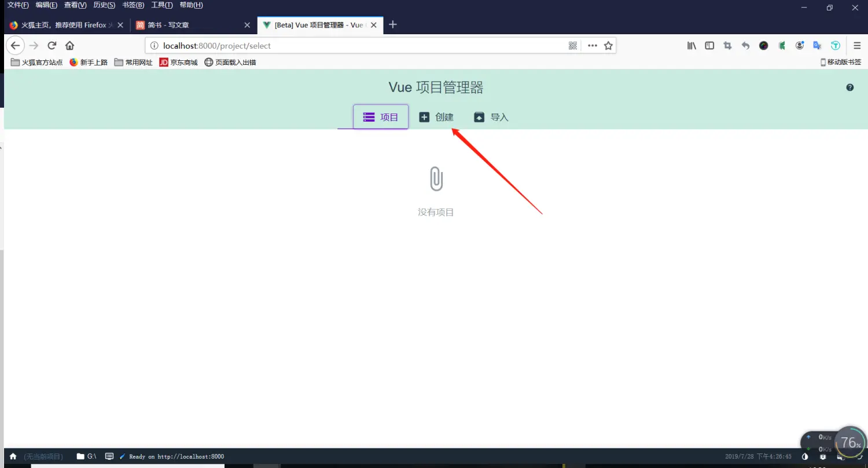Open the Library icon in Firefox toolbar
Image resolution: width=868 pixels, height=468 pixels.
point(692,46)
